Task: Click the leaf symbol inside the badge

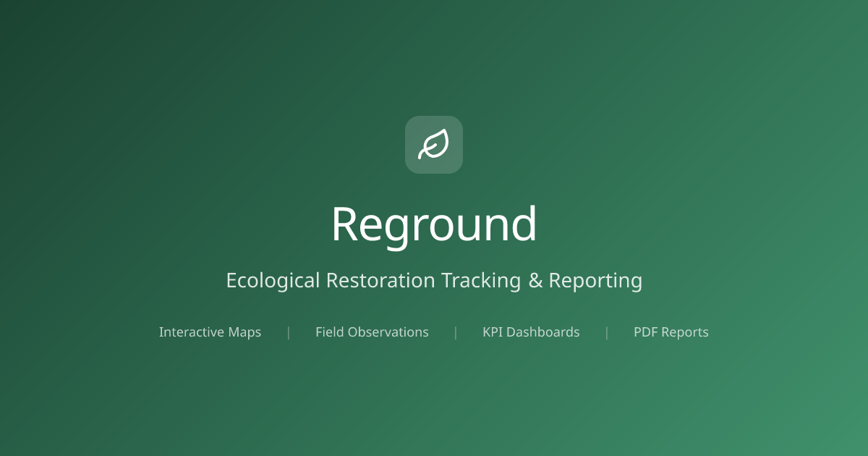Action: coord(434,144)
